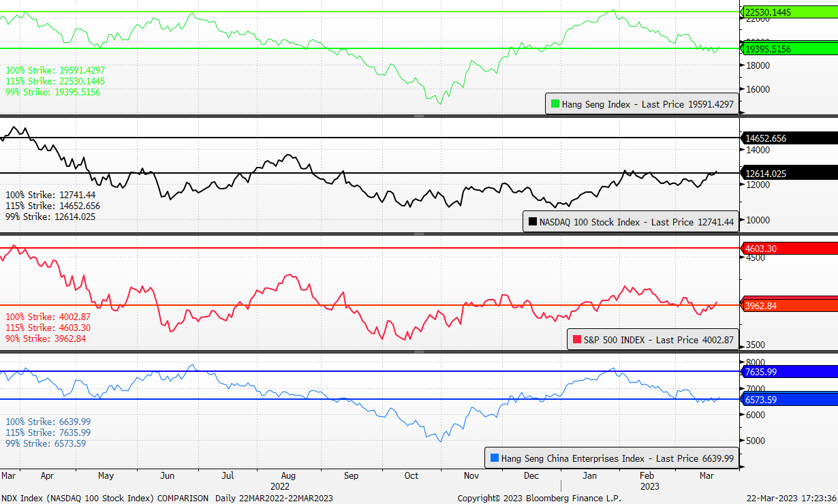Click the 2022 year label
Screen dimensions: 838x504
[280, 486]
